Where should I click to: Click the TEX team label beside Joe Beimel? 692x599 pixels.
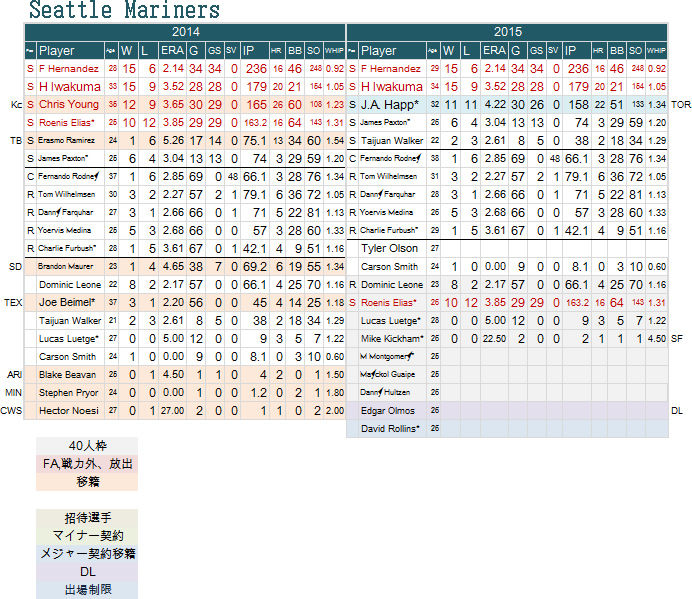click(13, 302)
